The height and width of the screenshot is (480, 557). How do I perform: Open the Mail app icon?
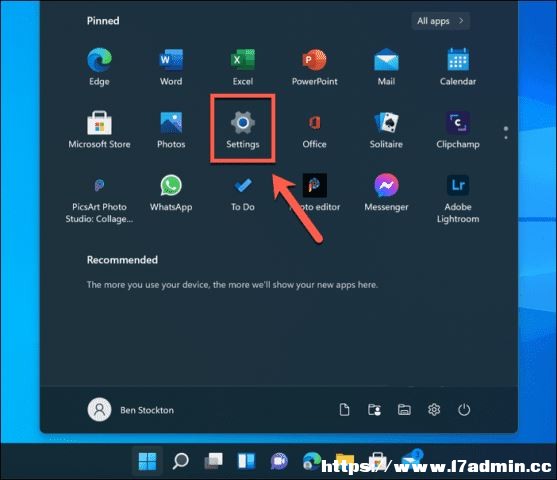386,66
